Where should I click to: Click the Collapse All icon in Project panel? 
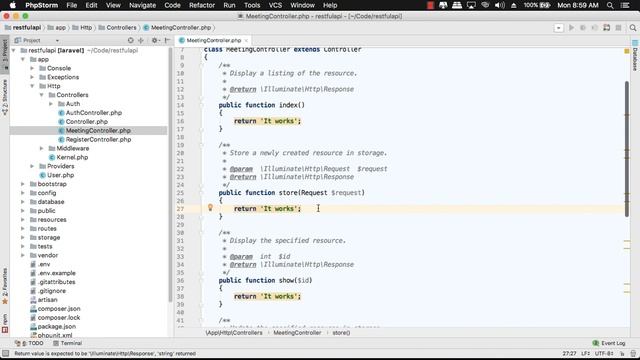141,40
